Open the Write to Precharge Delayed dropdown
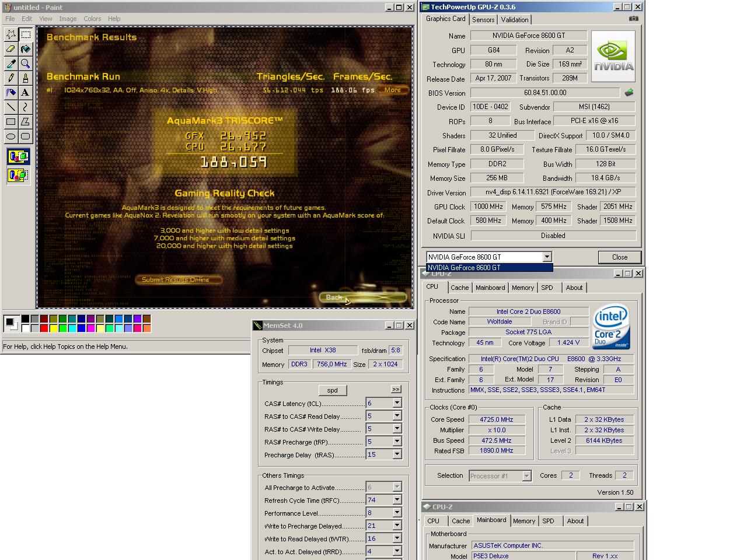747x560 pixels. [x=397, y=526]
